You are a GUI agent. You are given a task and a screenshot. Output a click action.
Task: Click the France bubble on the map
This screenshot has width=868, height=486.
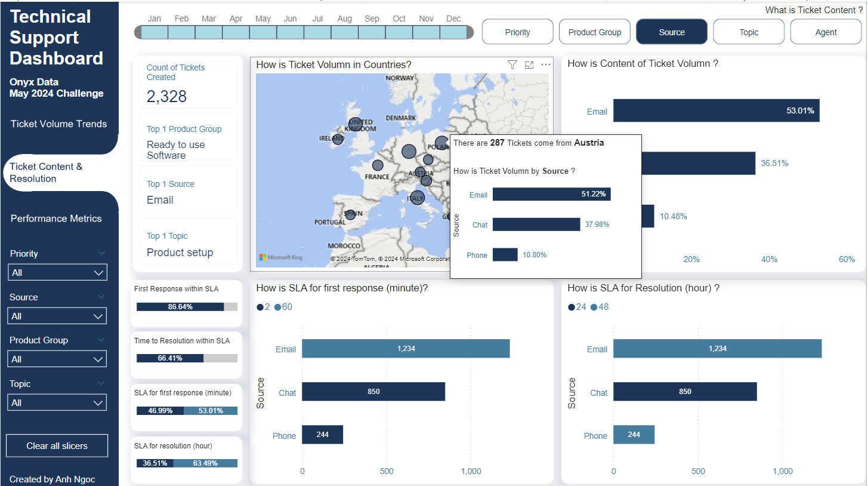coord(378,165)
